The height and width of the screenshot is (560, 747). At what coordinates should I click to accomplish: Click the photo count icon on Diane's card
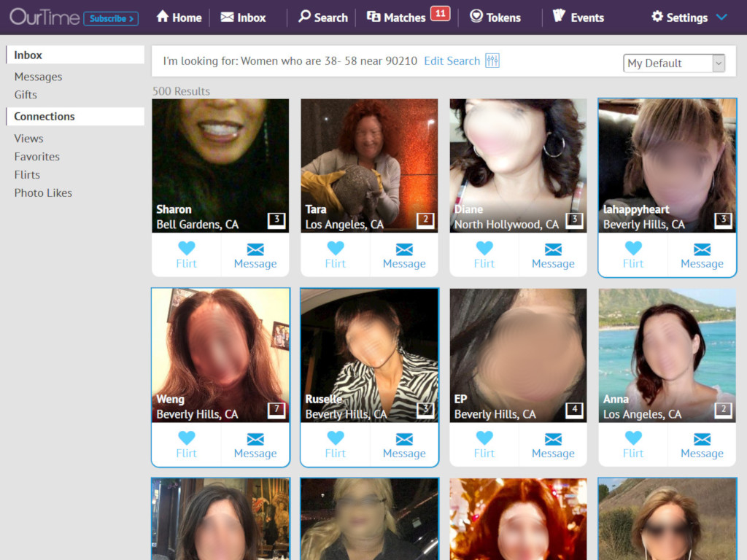(574, 219)
